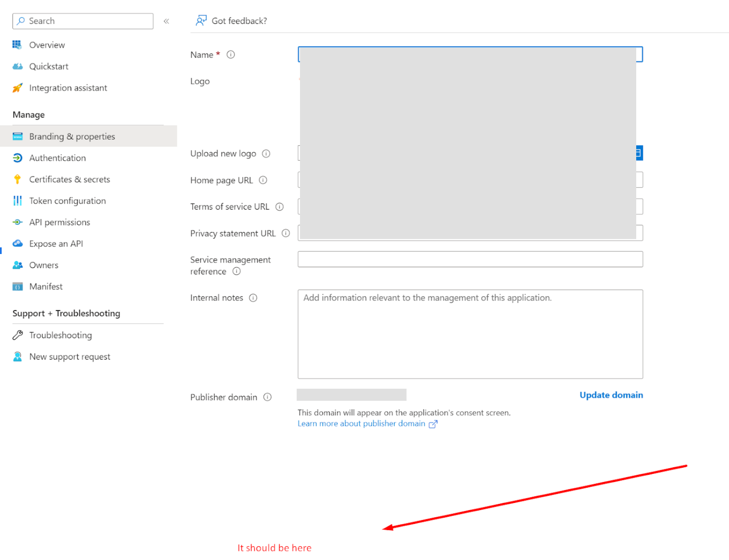Click the Owners people icon
729x560 pixels.
[17, 265]
